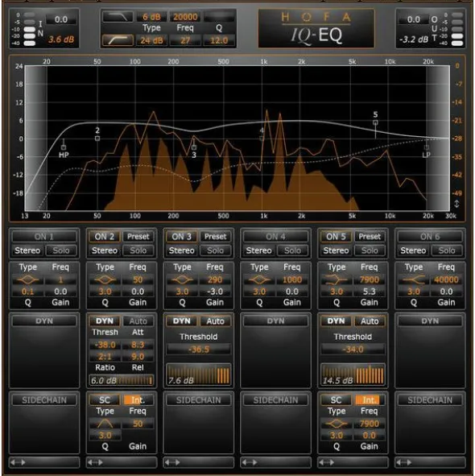The width and height of the screenshot is (475, 476).
Task: Click band 2 sidechain bandpass type icon
Action: tap(105, 424)
